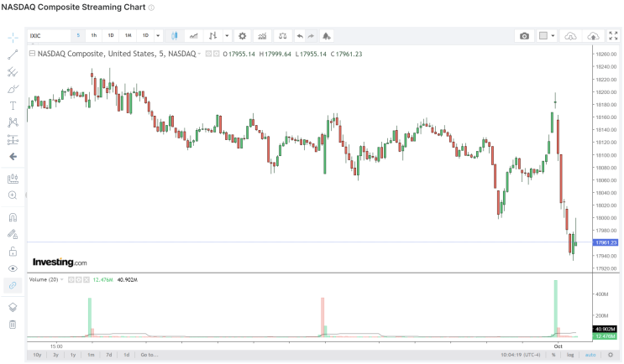Screen dimensions: 624x364
Task: Open Volume indicator settings icon
Action: point(79,280)
